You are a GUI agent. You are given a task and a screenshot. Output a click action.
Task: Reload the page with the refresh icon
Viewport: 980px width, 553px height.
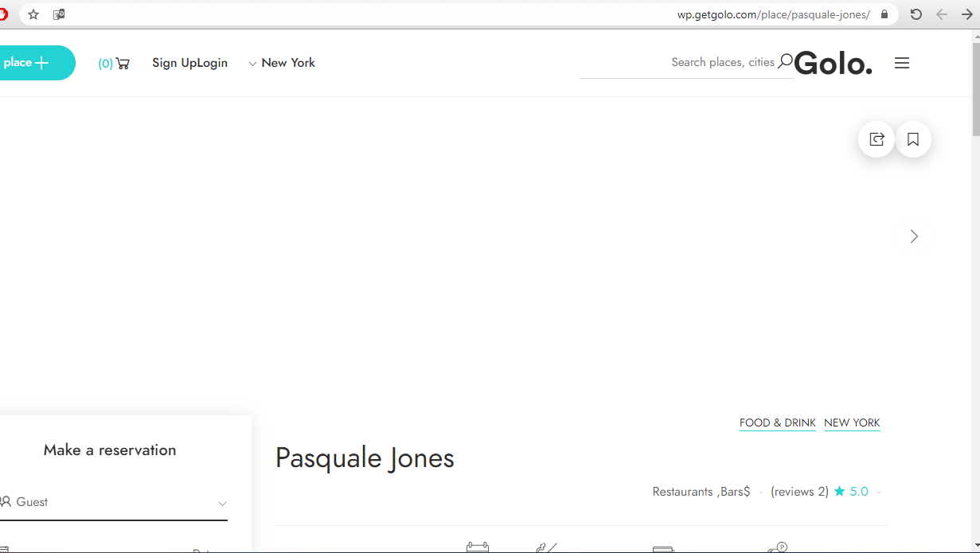click(916, 14)
